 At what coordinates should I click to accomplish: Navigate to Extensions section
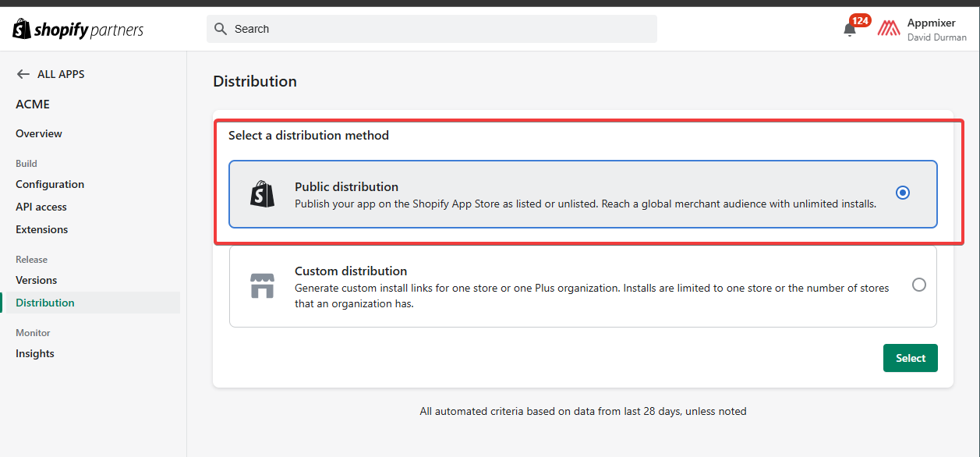[42, 229]
